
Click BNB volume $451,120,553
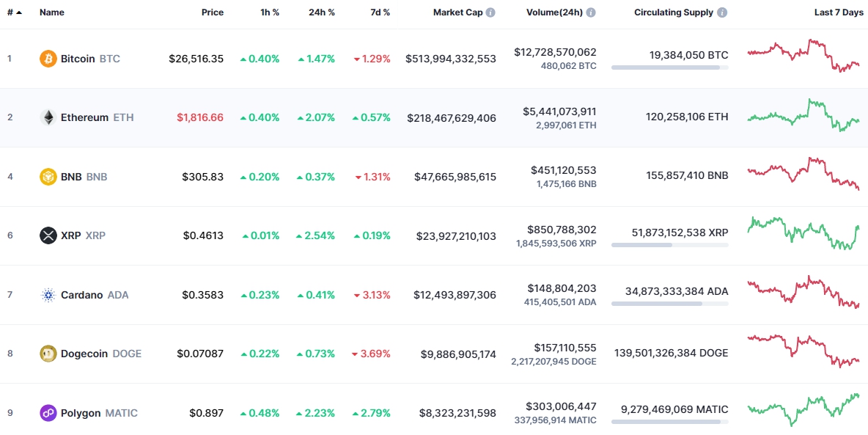tap(564, 170)
